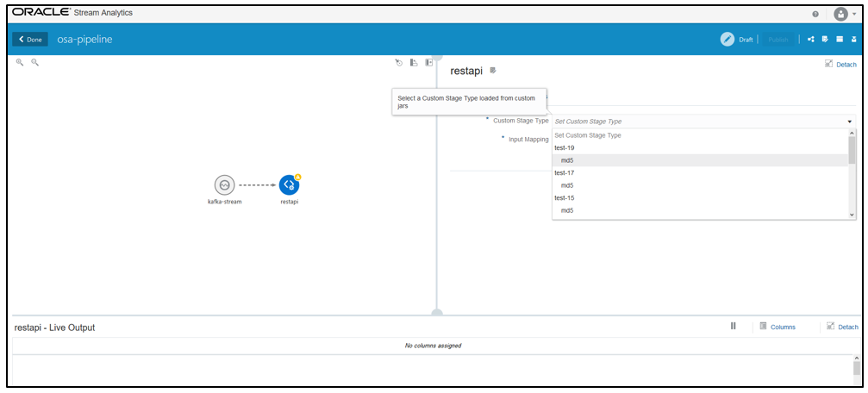Click the panel splitter handle above Live Output
The image size is (868, 393).
pos(437,314)
